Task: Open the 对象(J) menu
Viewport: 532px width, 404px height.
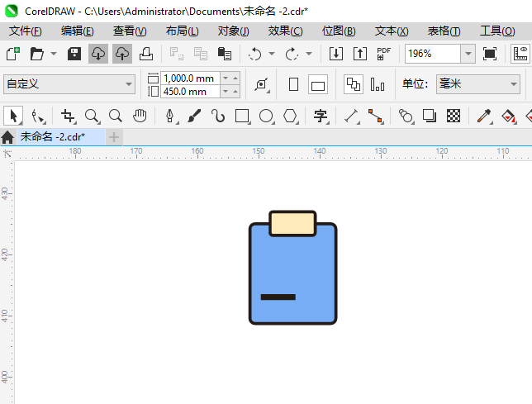Action: [234, 31]
